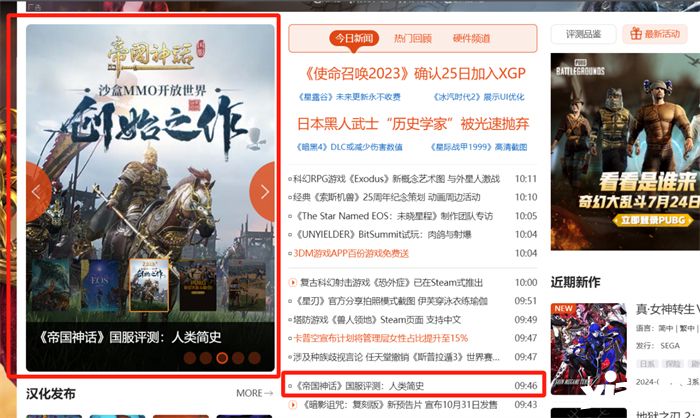
Task: Open the PUBG Battlegrounds ad banner
Action: 625,152
